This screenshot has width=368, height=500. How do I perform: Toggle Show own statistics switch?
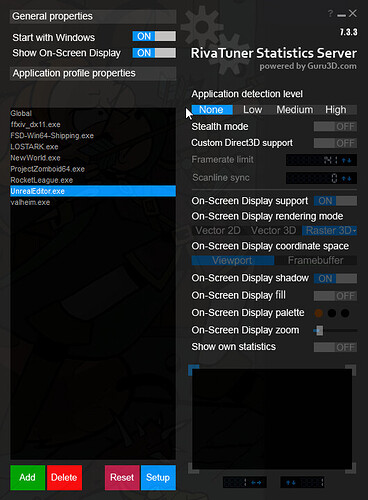click(335, 347)
